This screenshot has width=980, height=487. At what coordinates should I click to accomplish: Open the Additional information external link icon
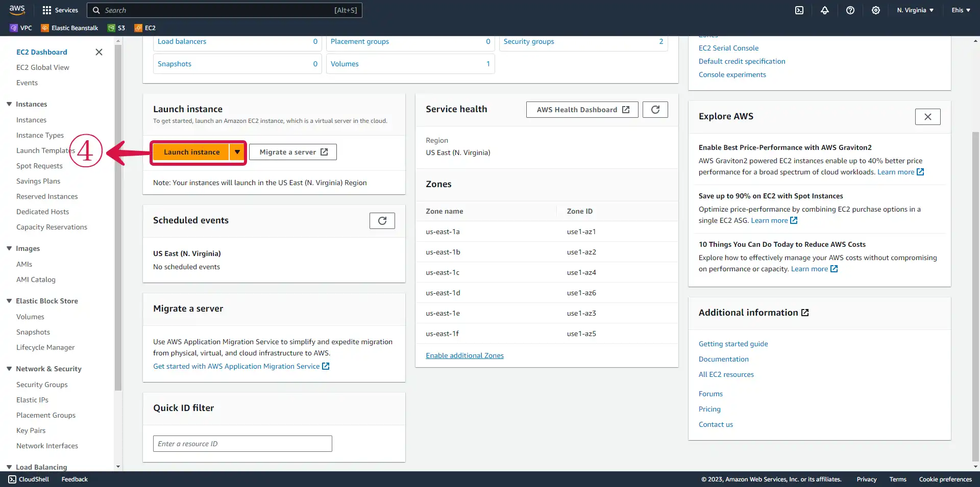click(x=805, y=313)
